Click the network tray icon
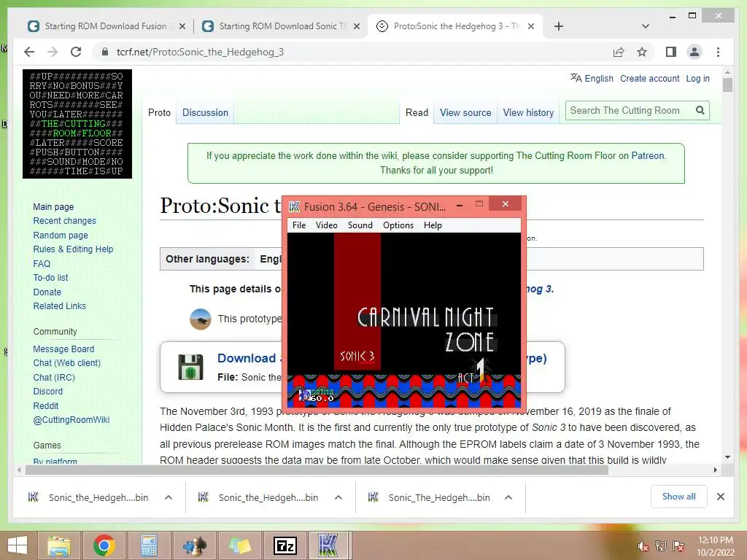747x560 pixels. pyautogui.click(x=661, y=546)
